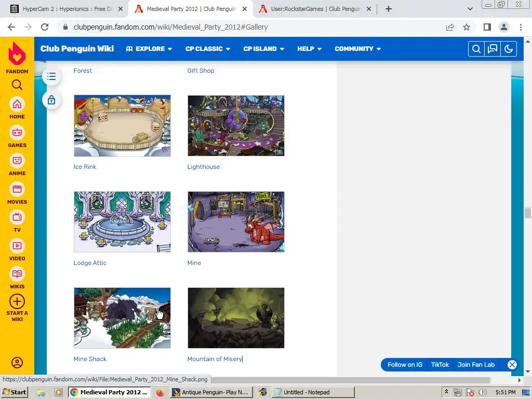Image resolution: width=532 pixels, height=399 pixels.
Task: Go forward in the browser
Action: [x=28, y=27]
